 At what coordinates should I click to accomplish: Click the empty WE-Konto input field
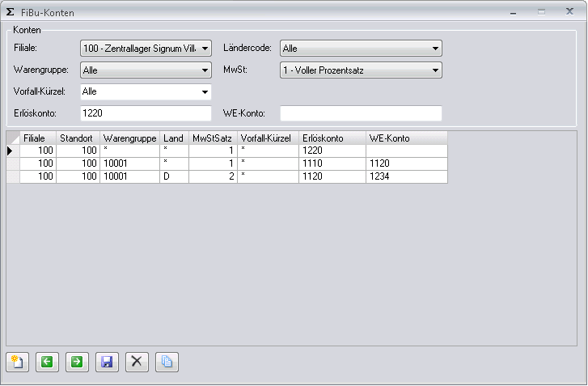pos(361,113)
